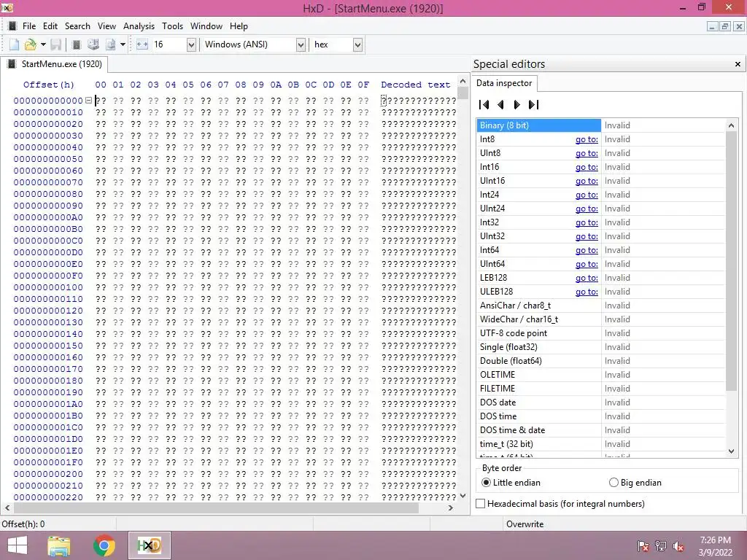Viewport: 747px width, 560px height.
Task: Open the bytes per row dropdown showing 16
Action: click(191, 44)
